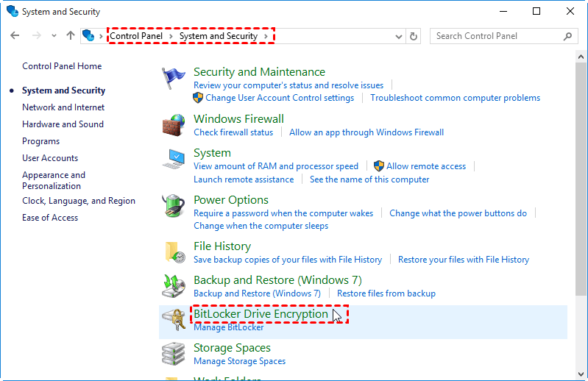Click Change User Account Control settings
This screenshot has height=381, width=588.
tap(279, 98)
